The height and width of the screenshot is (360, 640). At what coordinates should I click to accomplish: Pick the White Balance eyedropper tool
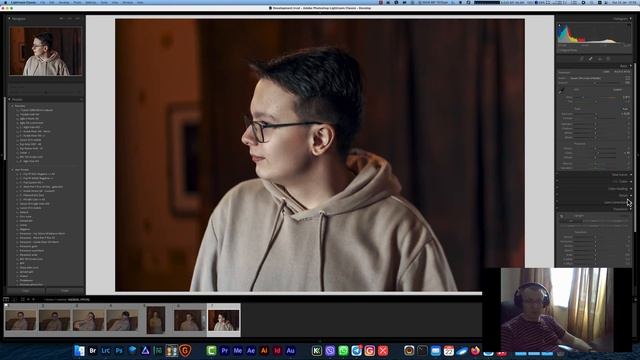pyautogui.click(x=562, y=91)
